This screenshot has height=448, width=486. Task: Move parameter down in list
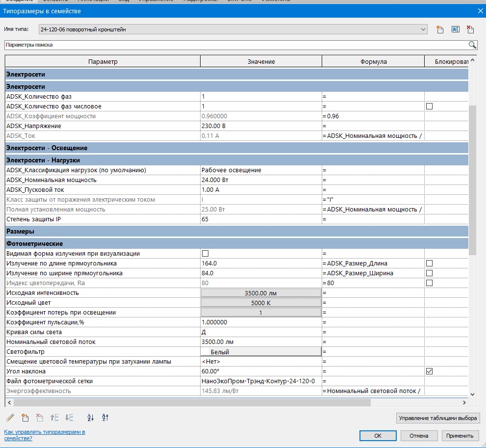point(70,418)
